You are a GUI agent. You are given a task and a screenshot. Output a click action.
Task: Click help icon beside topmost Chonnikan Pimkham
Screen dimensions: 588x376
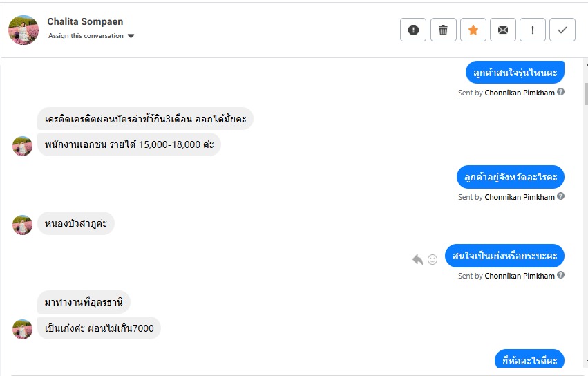tap(561, 92)
